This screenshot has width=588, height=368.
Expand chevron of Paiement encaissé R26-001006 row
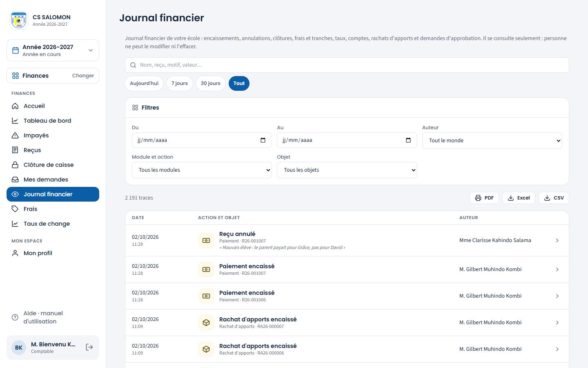pos(557,296)
